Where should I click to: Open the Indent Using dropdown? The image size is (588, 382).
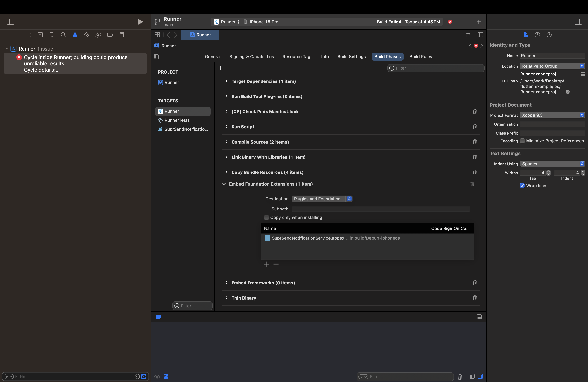coord(552,164)
